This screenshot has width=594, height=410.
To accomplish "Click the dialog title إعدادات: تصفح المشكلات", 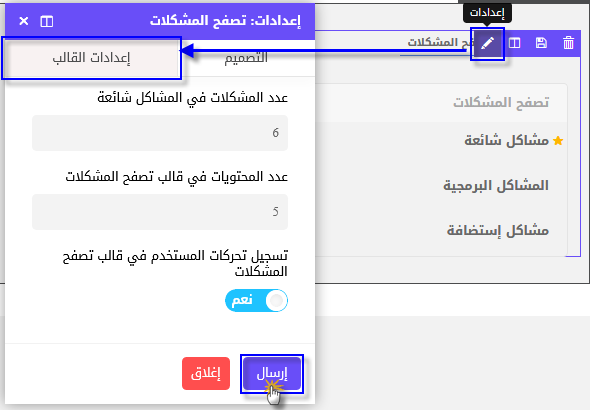I will (x=225, y=21).
